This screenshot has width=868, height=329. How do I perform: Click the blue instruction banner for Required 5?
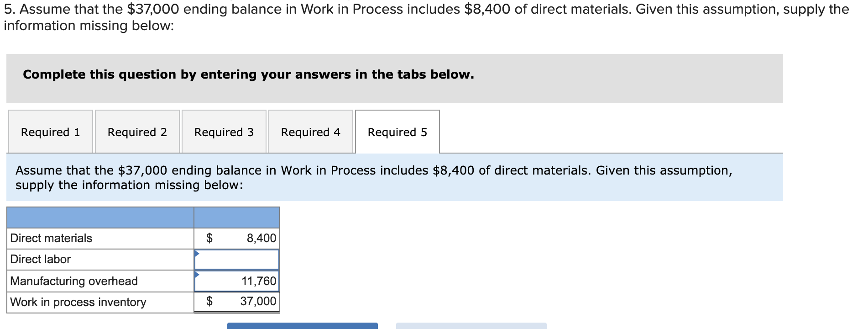point(347,177)
